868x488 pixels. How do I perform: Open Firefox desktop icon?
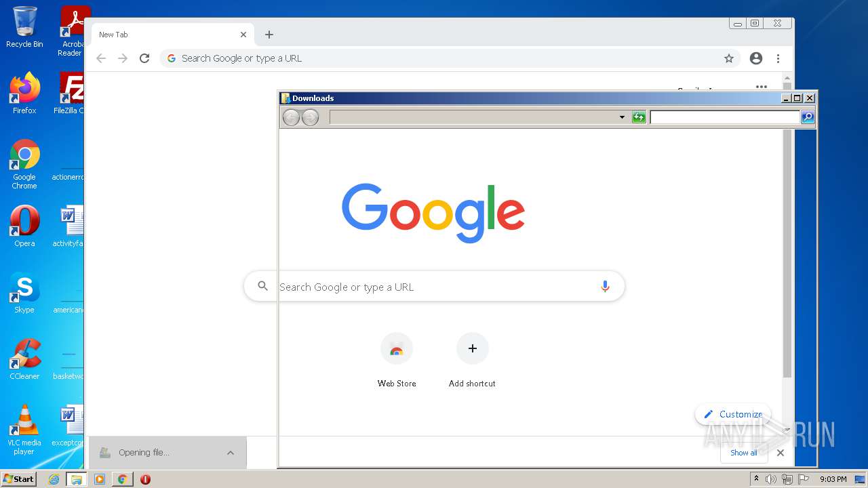coord(24,94)
